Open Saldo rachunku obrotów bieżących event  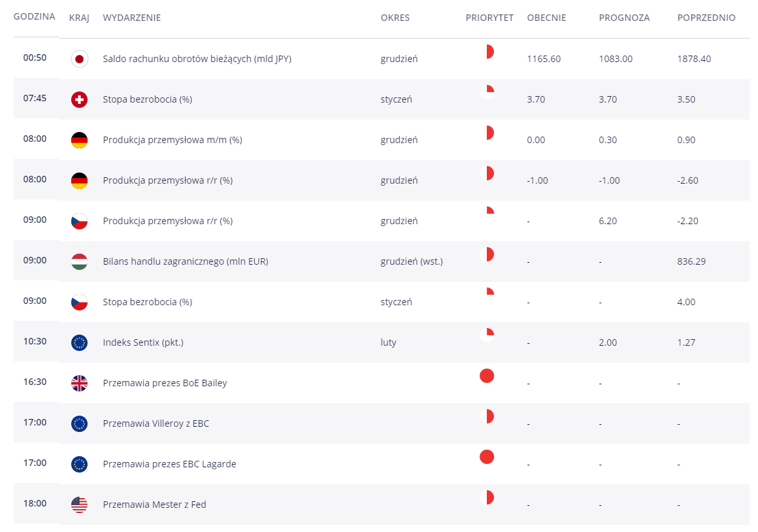pos(197,59)
